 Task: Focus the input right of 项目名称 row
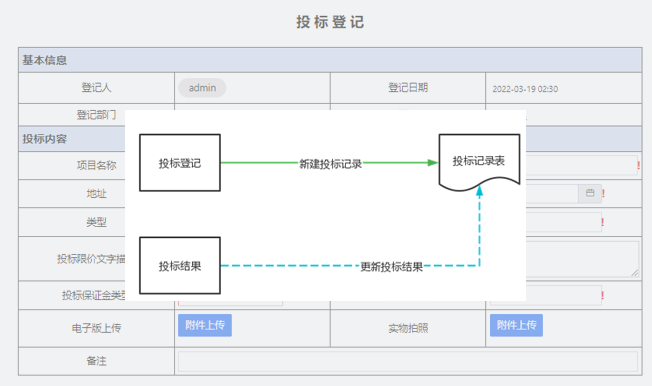tap(582, 165)
